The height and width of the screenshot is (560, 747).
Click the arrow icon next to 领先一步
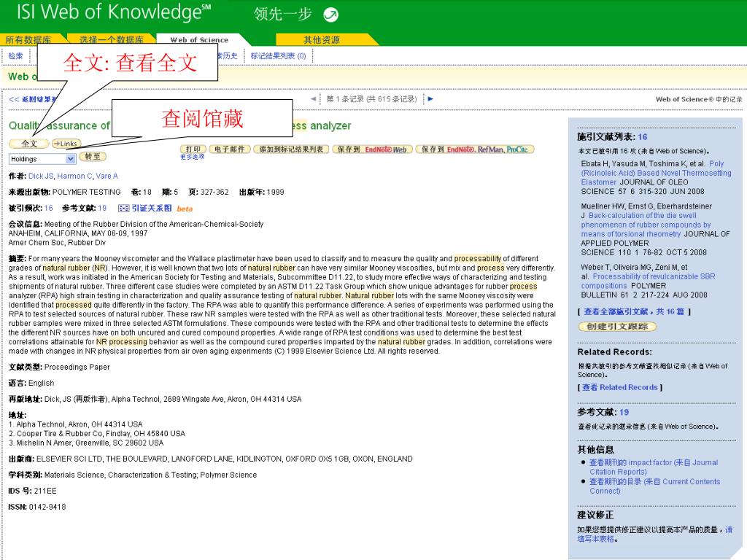tap(330, 15)
